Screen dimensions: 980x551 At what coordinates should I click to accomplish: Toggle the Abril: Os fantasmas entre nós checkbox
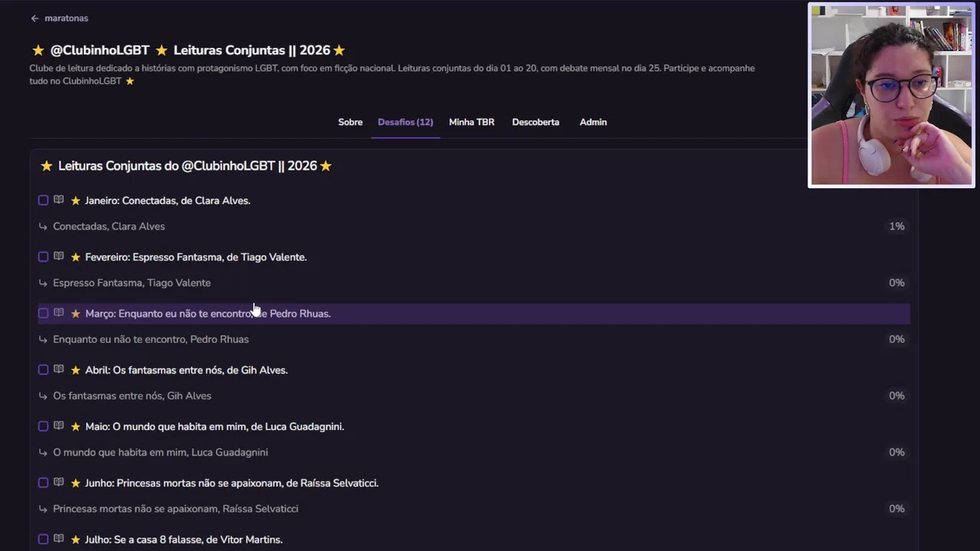44,370
